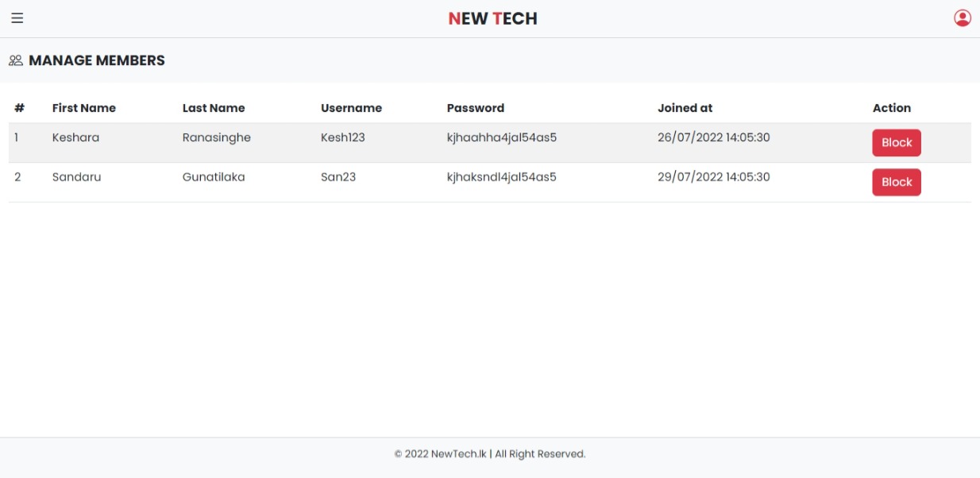Click the MANAGE MEMBERS heading text

[96, 59]
